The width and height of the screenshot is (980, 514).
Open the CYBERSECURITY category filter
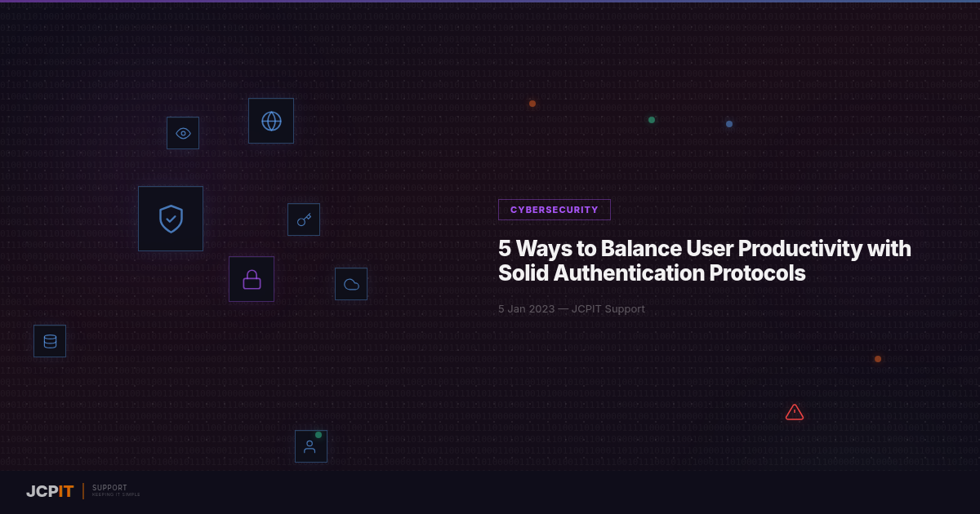click(x=554, y=210)
